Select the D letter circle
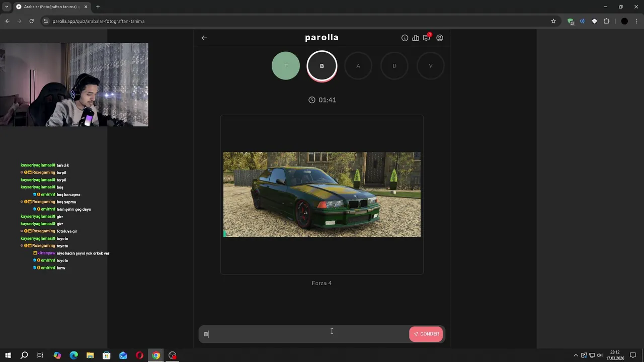This screenshot has height=362, width=644. pos(394,66)
